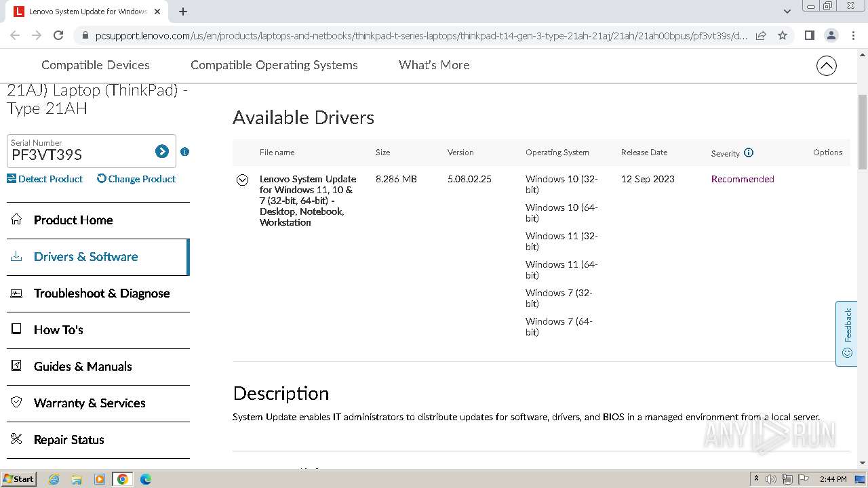
Task: Switch to Chrome taskbar button
Action: (x=123, y=479)
